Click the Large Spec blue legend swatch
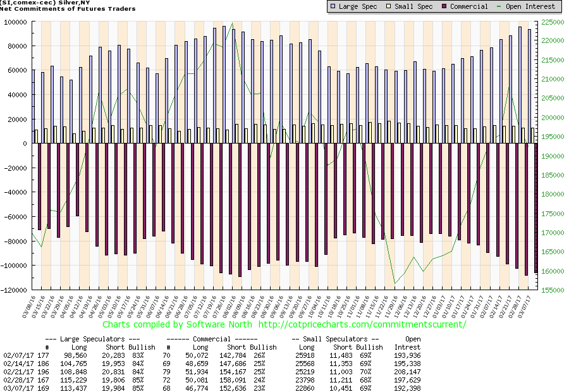The width and height of the screenshot is (569, 392). (333, 7)
